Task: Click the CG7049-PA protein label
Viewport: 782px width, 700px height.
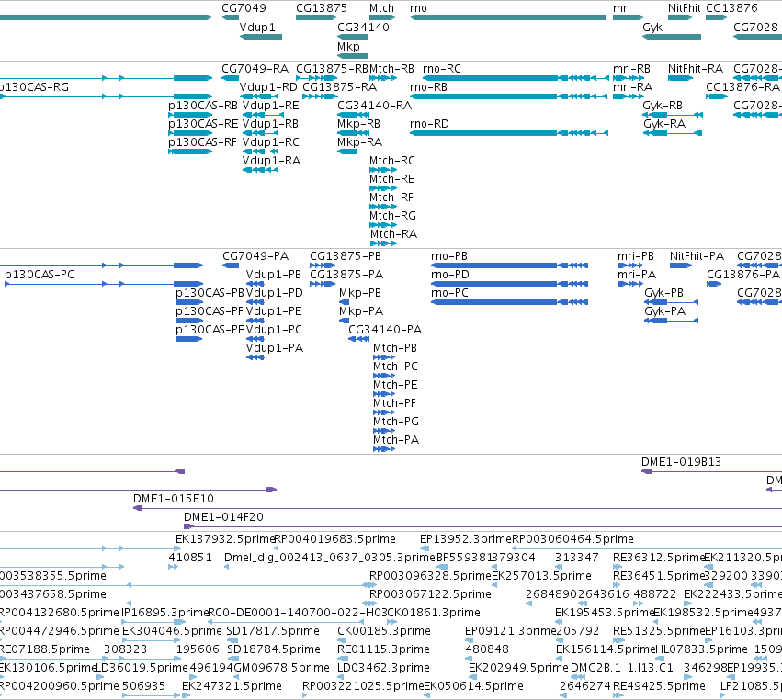Action: 255,255
